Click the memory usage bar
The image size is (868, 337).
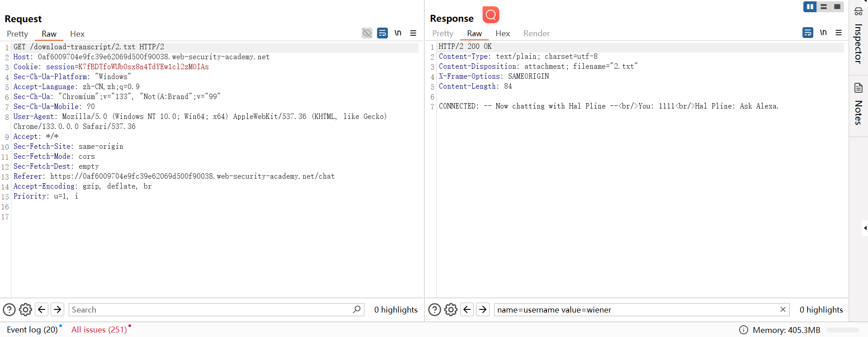click(x=843, y=330)
